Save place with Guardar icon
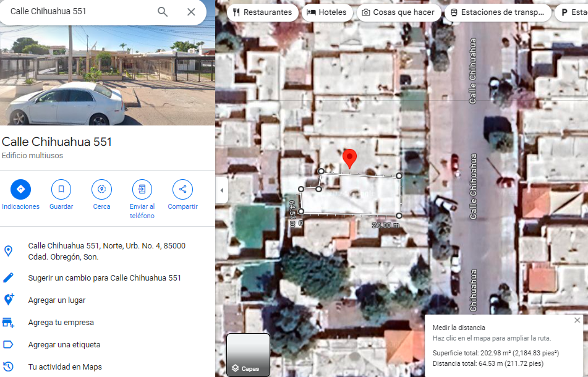Image resolution: width=588 pixels, height=377 pixels. click(x=61, y=189)
